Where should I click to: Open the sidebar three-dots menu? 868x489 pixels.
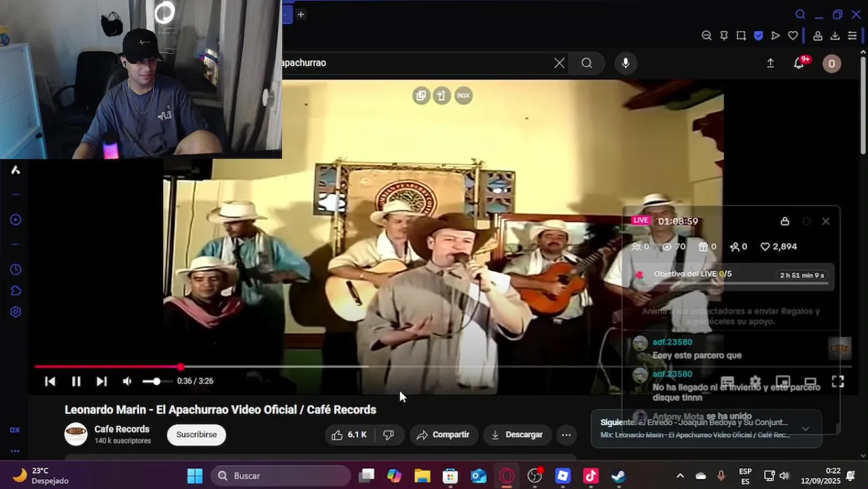15,451
